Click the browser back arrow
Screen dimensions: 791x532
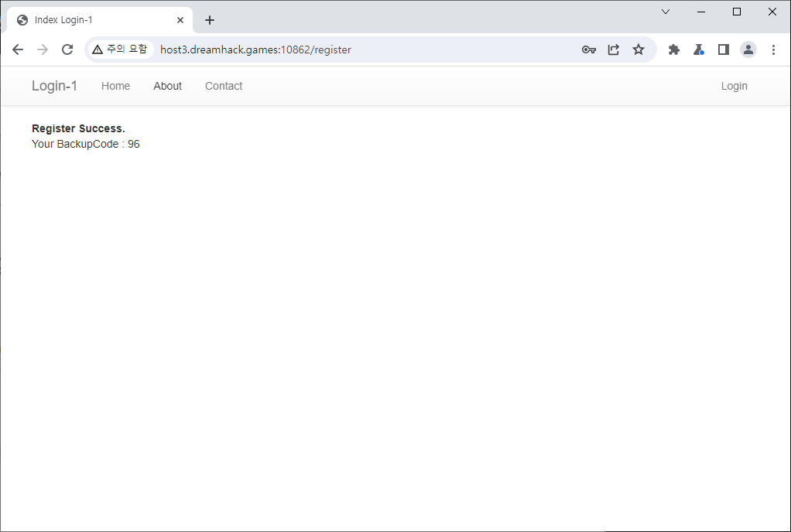click(18, 49)
